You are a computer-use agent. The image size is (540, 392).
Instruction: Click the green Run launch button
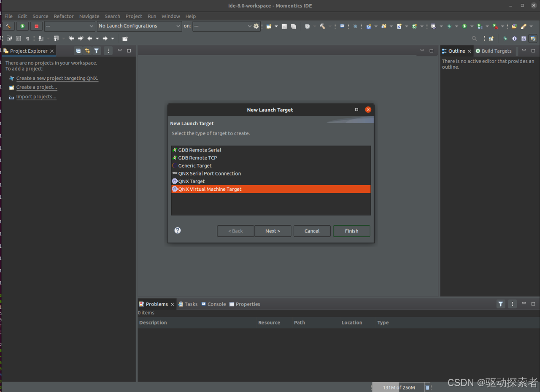coord(22,26)
